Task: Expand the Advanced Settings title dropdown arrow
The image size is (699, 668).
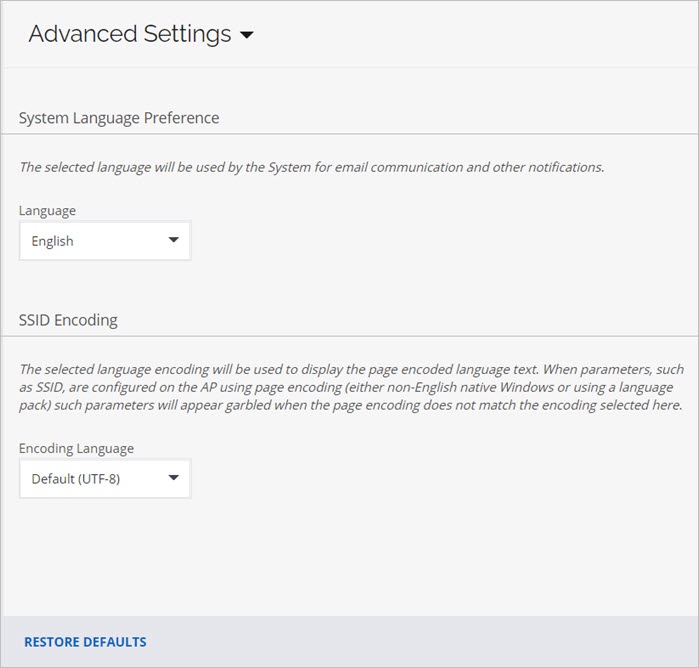Action: tap(247, 34)
